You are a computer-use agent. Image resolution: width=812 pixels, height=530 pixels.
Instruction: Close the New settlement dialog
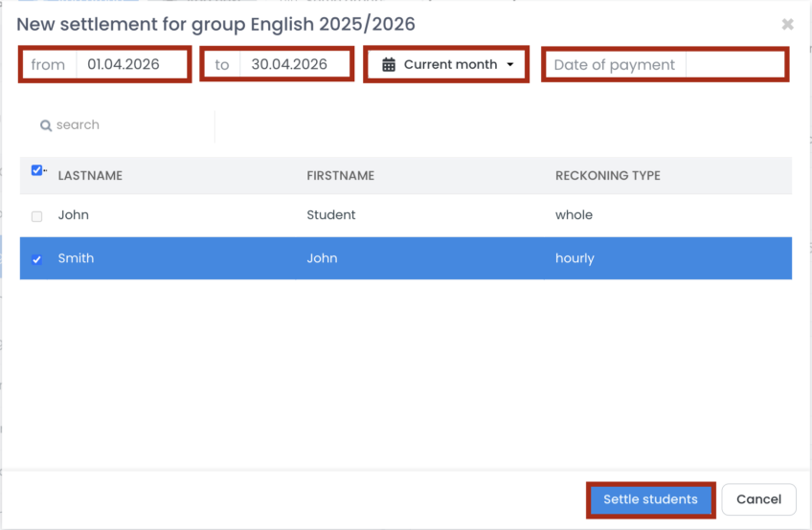pyautogui.click(x=787, y=24)
